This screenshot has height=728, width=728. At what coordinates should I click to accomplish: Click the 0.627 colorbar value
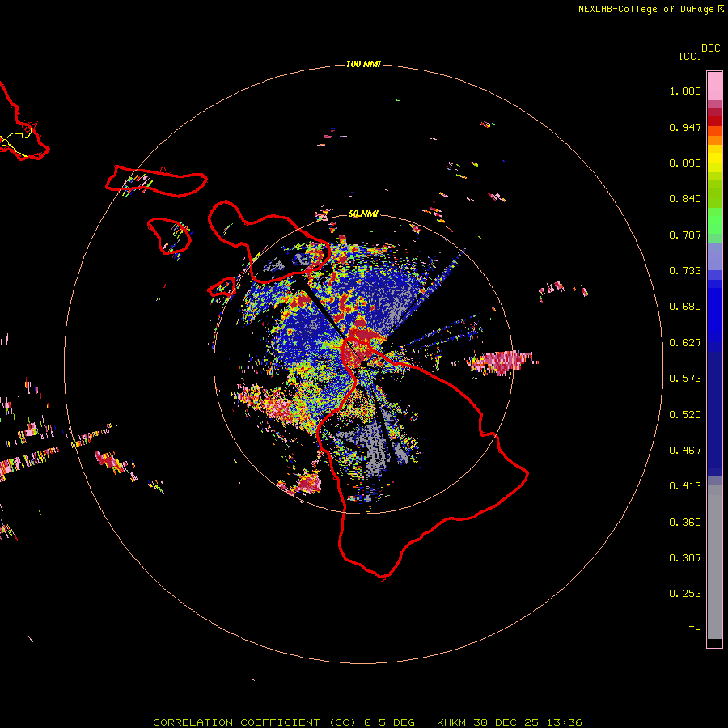pyautogui.click(x=685, y=343)
